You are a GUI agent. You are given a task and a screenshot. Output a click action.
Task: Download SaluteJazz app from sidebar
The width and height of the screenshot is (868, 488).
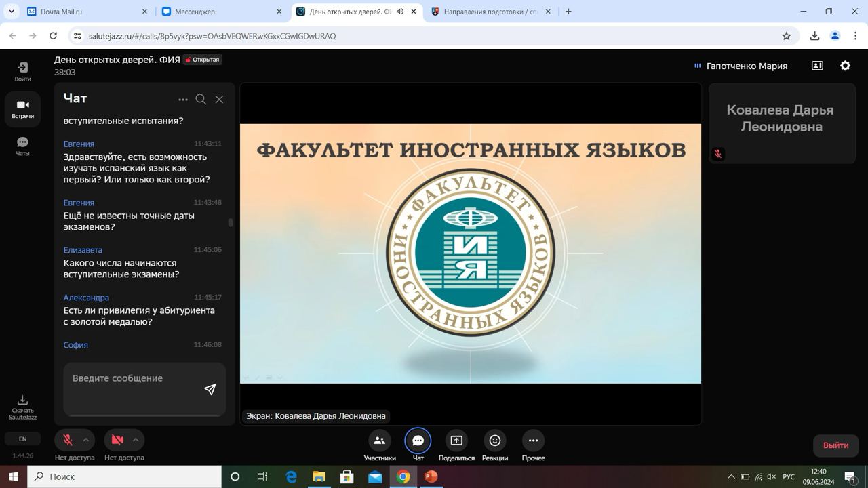[22, 407]
